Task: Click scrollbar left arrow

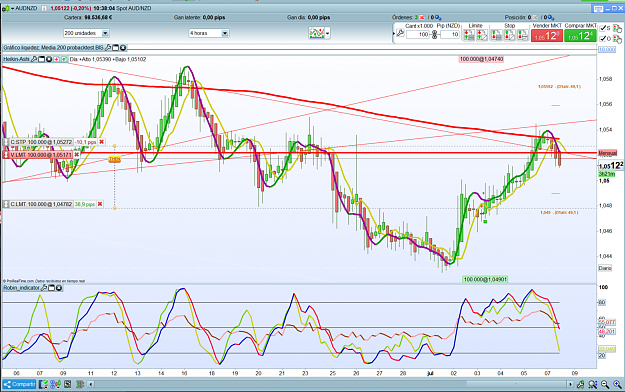Action: (91, 384)
